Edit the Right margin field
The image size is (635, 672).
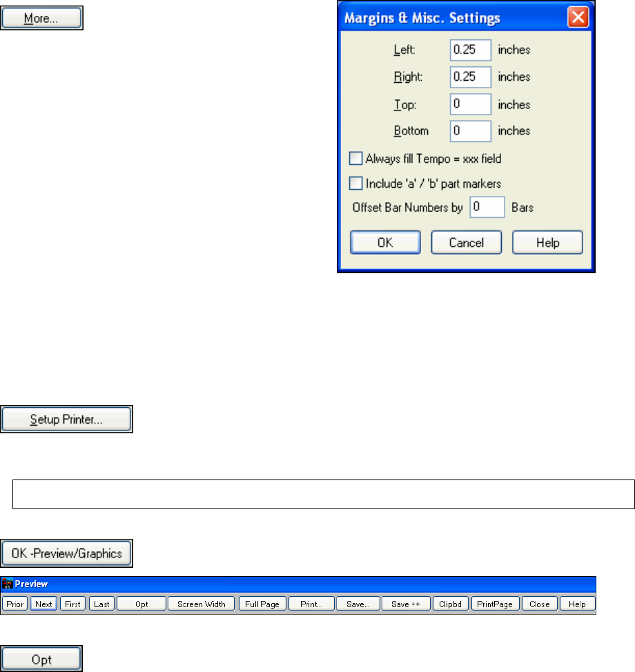(470, 77)
